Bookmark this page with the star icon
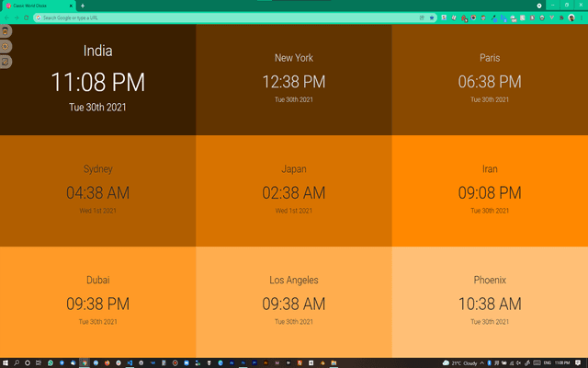The height and width of the screenshot is (368, 588). click(x=432, y=17)
